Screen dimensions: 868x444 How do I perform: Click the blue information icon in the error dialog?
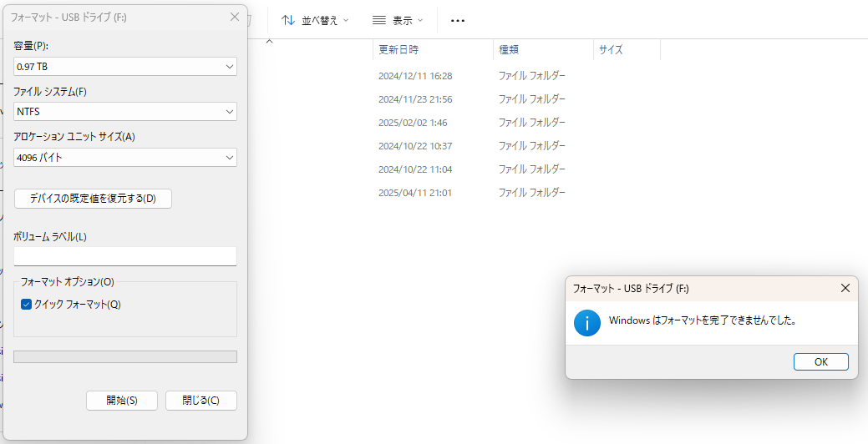pyautogui.click(x=587, y=323)
